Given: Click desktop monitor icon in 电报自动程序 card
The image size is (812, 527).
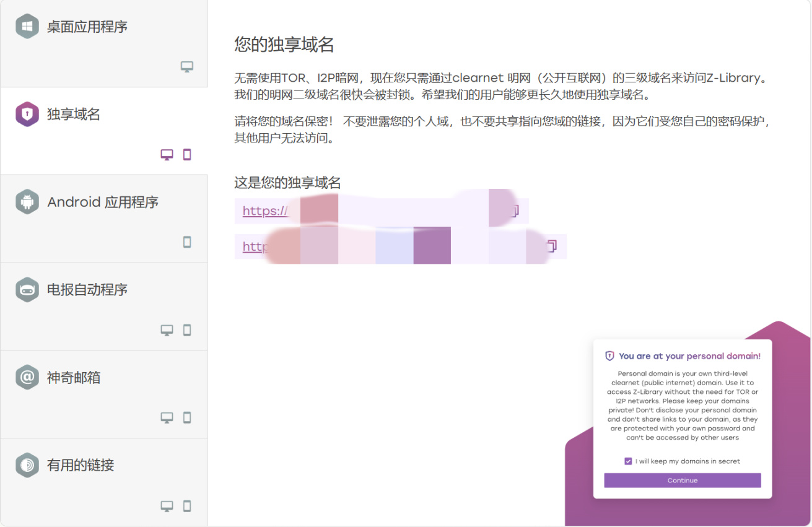Looking at the screenshot, I should 167,330.
